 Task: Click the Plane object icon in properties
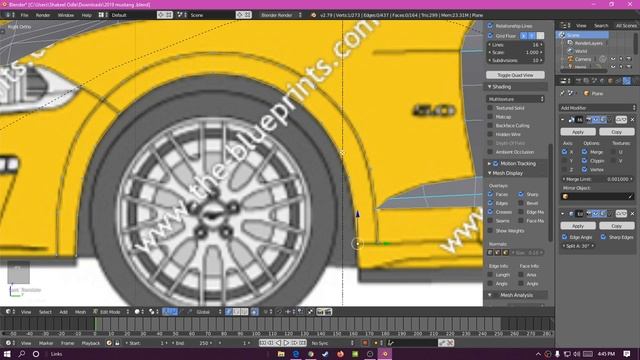point(587,93)
